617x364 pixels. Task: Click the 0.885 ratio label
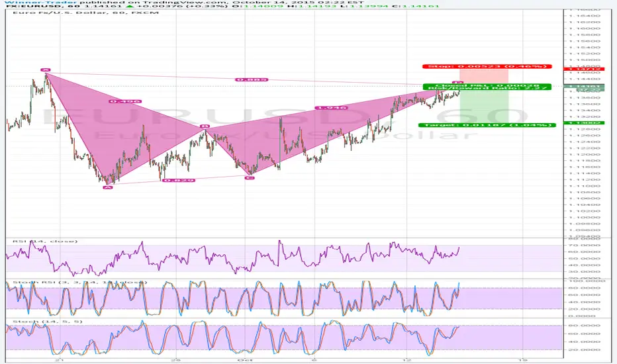coord(252,79)
